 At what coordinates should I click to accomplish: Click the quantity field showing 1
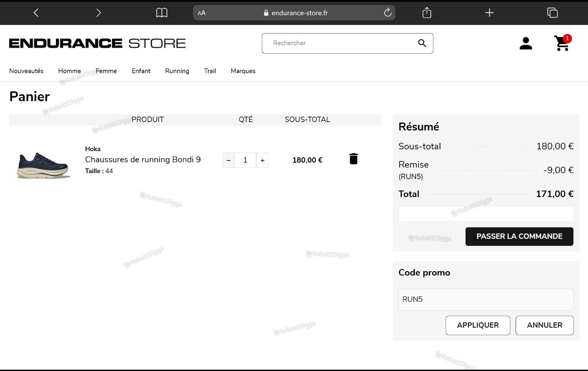point(245,160)
